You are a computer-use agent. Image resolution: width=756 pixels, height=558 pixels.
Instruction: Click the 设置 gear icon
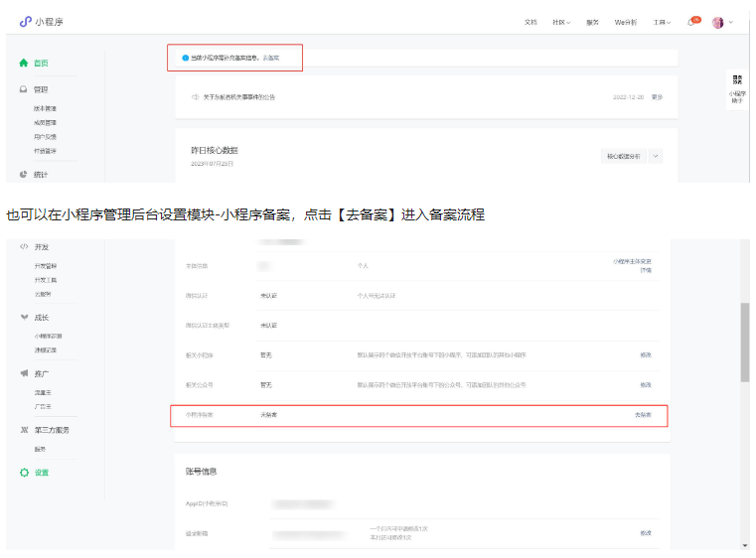click(x=24, y=473)
